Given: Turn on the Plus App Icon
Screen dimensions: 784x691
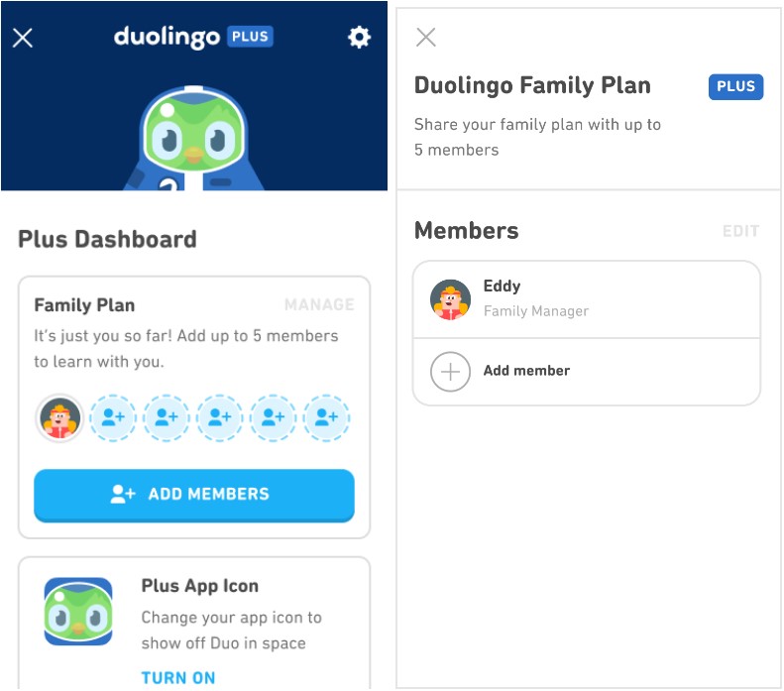Looking at the screenshot, I should pos(178,677).
